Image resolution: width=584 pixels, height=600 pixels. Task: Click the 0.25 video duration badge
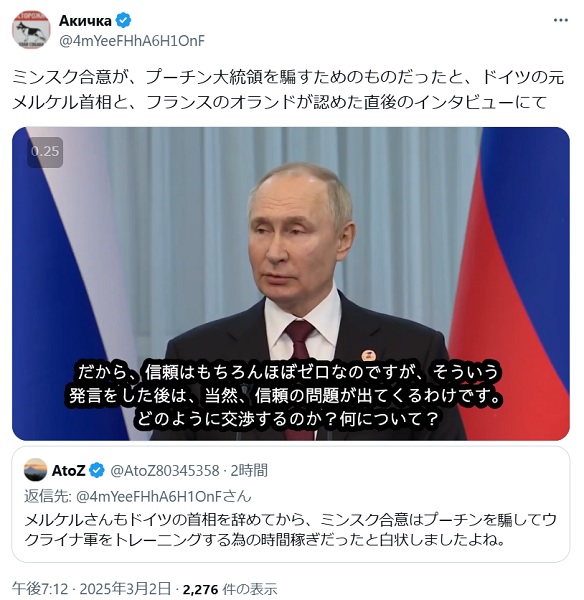click(x=45, y=152)
